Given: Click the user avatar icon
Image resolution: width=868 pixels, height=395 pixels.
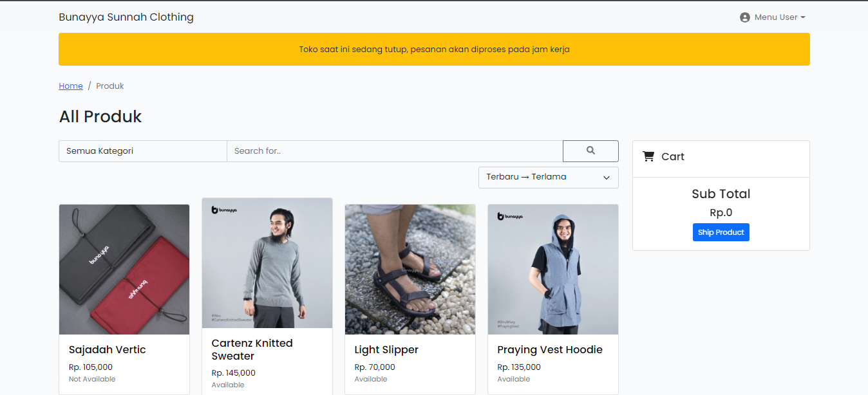Looking at the screenshot, I should [x=745, y=17].
